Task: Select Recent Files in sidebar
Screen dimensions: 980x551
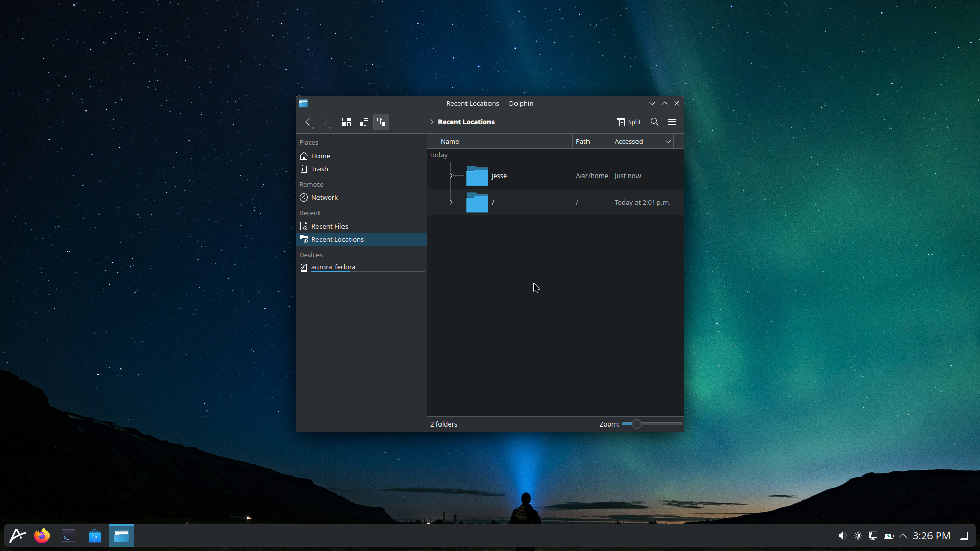Action: coord(361,226)
